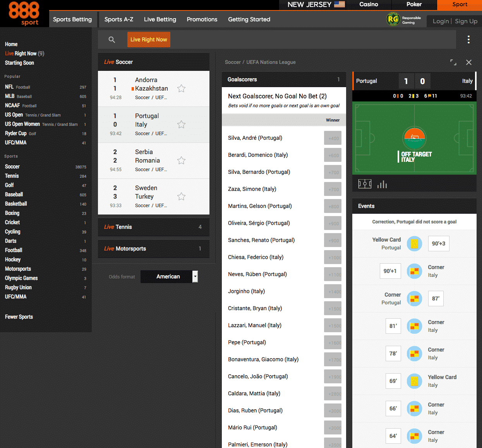482x448 pixels.
Task: Bet Silva, André at +400
Action: tap(333, 138)
